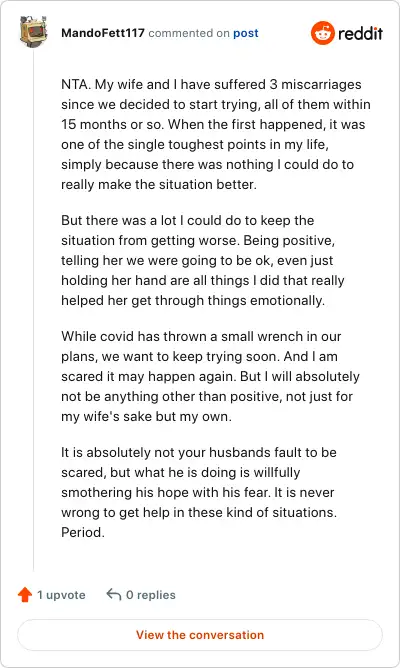
Task: Click the paragraph starting "But there was"
Action: coord(203,260)
